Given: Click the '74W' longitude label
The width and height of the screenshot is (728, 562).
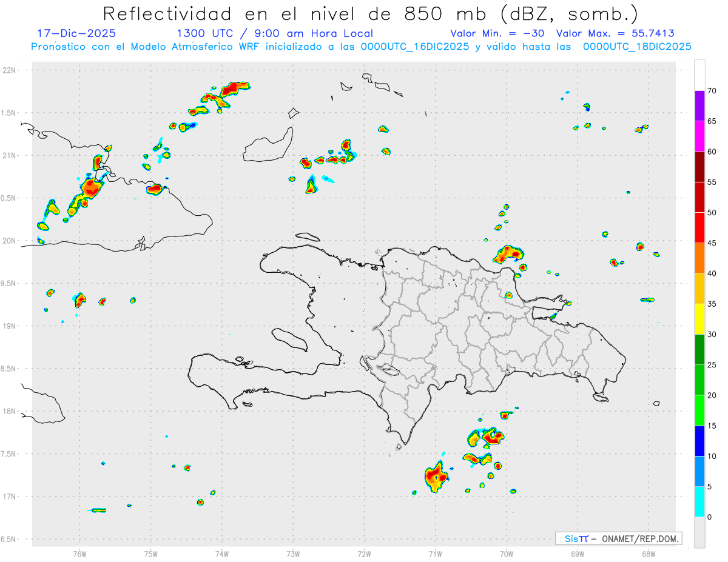Looking at the screenshot, I should point(222,554).
